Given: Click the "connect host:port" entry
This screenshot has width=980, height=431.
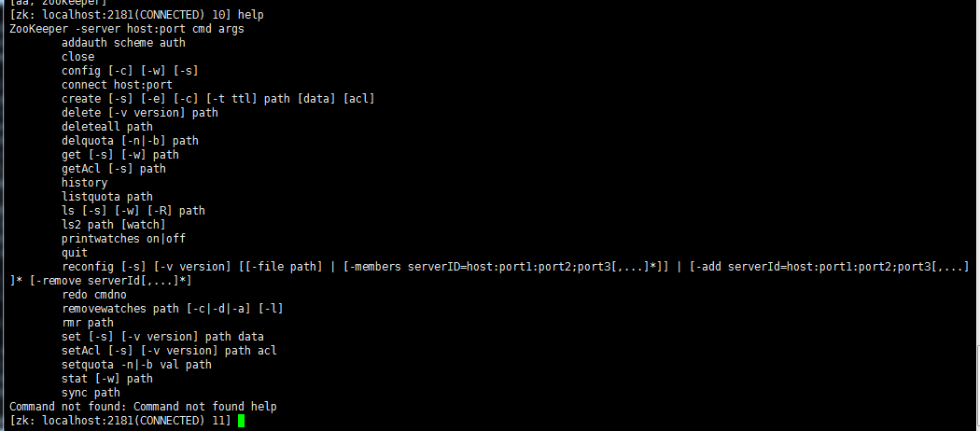Looking at the screenshot, I should click(117, 85).
